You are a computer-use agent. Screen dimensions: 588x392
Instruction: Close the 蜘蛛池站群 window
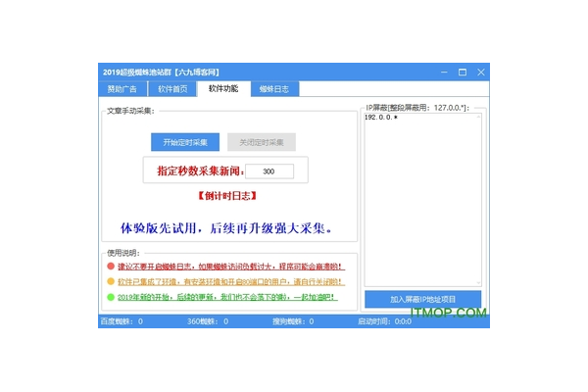click(x=480, y=72)
